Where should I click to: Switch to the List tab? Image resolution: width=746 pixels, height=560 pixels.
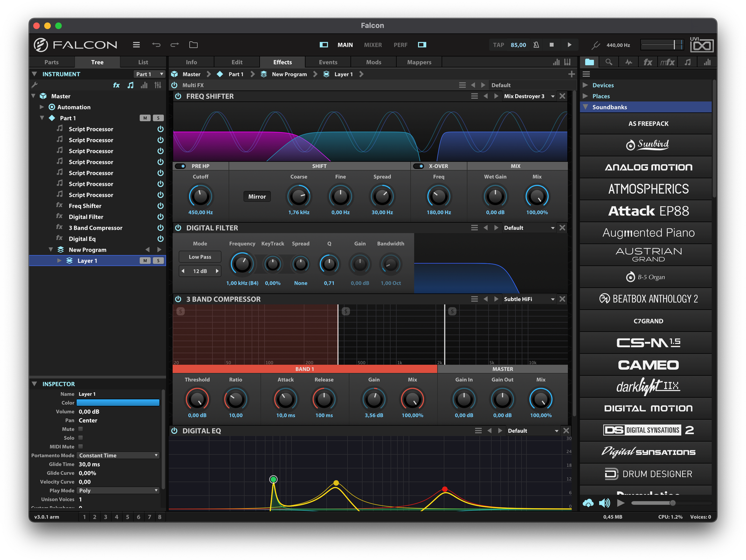[143, 62]
